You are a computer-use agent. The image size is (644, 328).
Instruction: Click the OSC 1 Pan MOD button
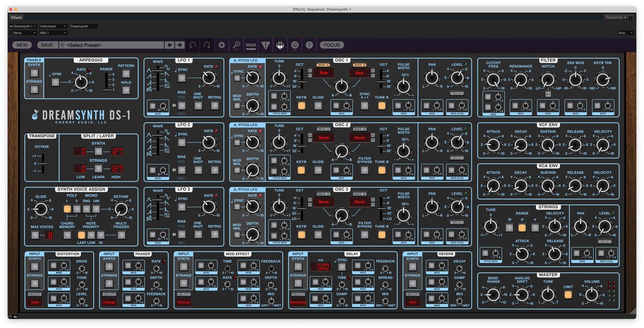click(427, 106)
